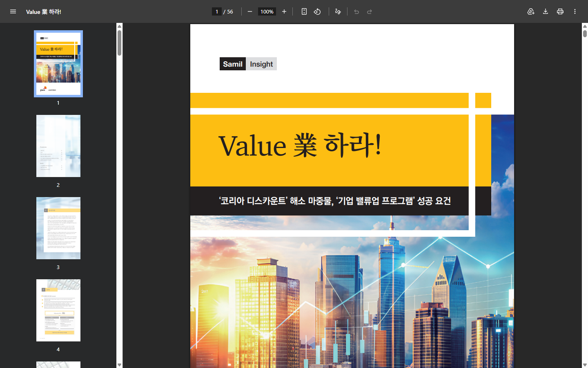Click the thumbnail panel scrollbar handle
This screenshot has width=588, height=368.
pos(119,43)
